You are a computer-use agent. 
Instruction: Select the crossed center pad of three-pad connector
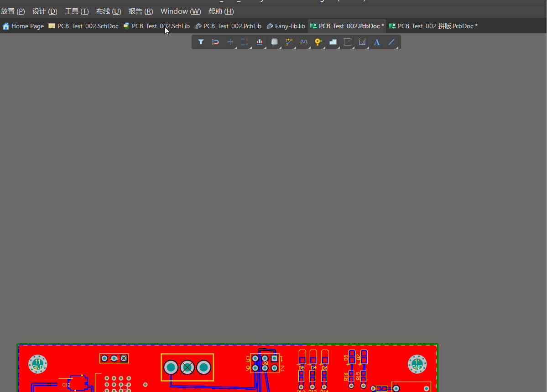point(188,367)
